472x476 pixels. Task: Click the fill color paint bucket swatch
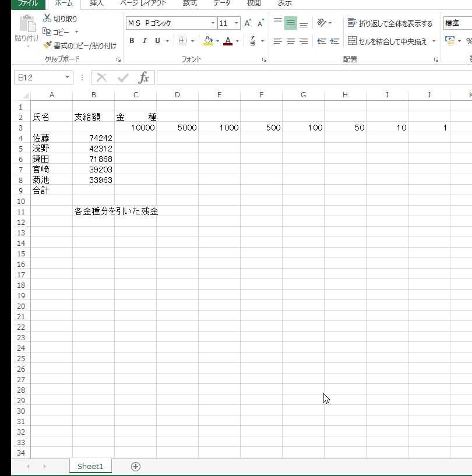[208, 41]
